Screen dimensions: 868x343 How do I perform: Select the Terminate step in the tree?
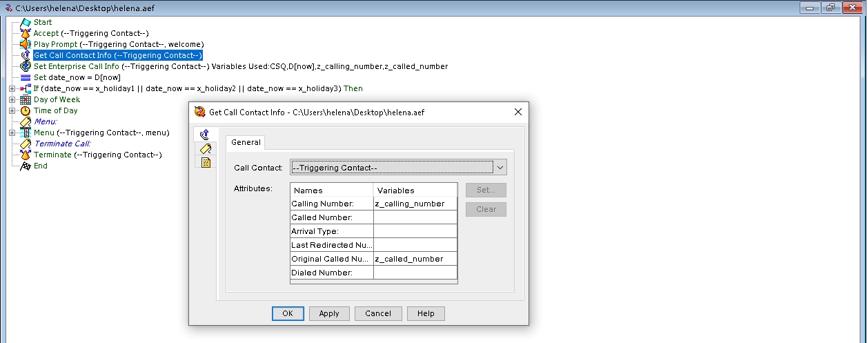tap(52, 155)
